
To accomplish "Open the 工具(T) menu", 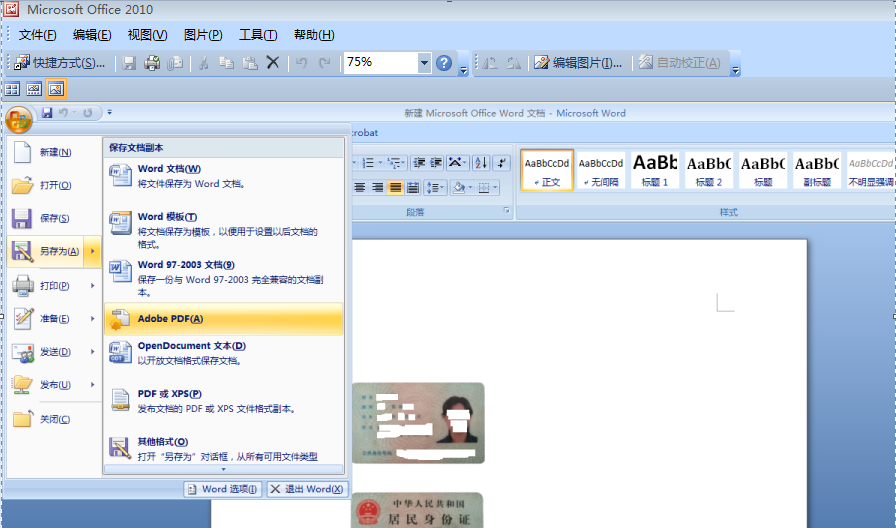I will (258, 35).
